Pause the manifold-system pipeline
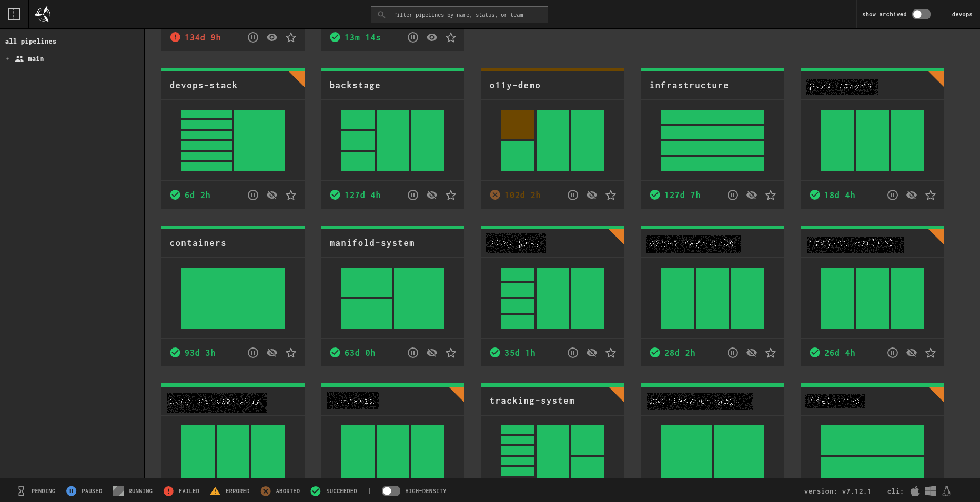The image size is (980, 502). pyautogui.click(x=413, y=353)
